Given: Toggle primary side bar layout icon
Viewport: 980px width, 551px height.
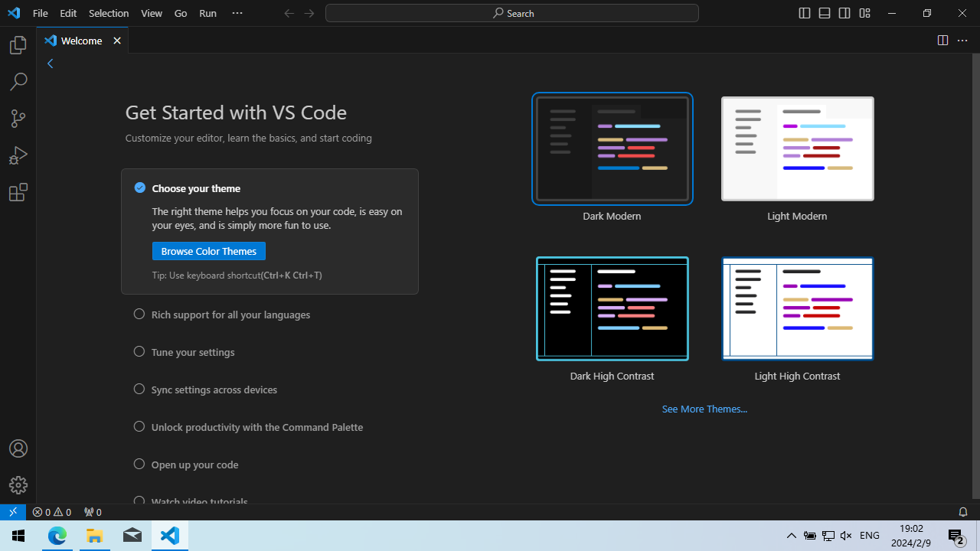Looking at the screenshot, I should [x=805, y=13].
